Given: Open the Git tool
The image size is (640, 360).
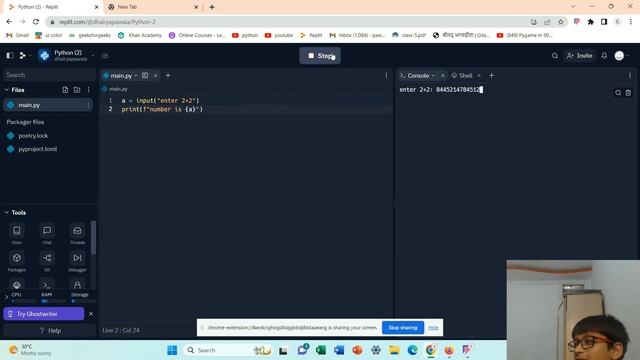Looking at the screenshot, I should 47,261.
